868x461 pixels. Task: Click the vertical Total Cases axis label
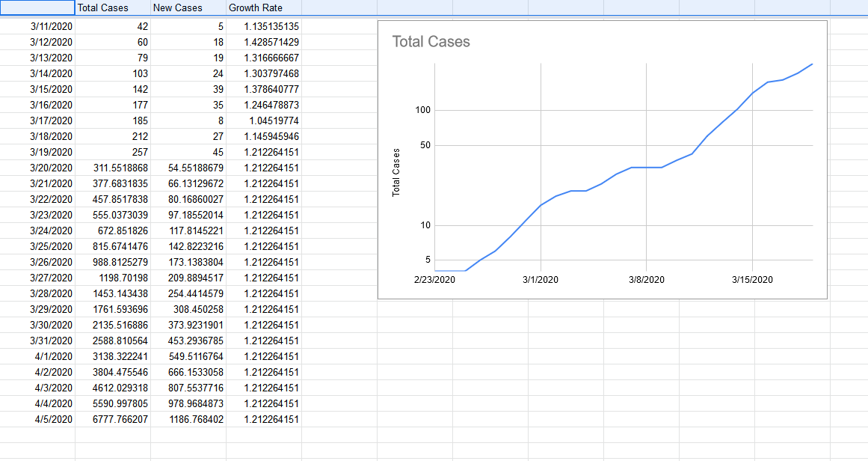click(395, 172)
